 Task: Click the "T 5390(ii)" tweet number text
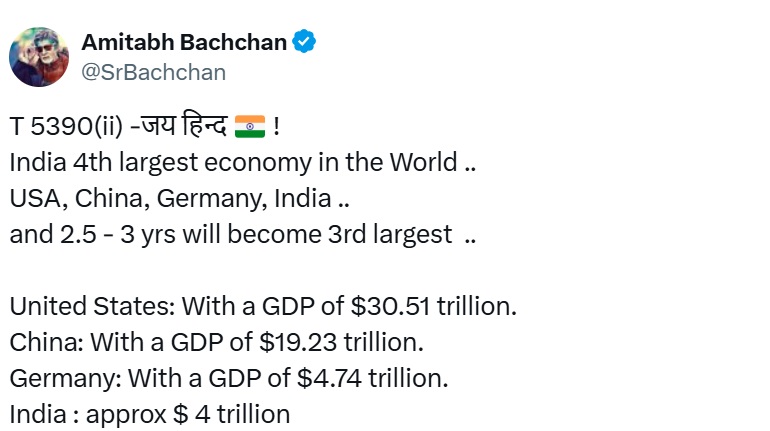pyautogui.click(x=65, y=127)
